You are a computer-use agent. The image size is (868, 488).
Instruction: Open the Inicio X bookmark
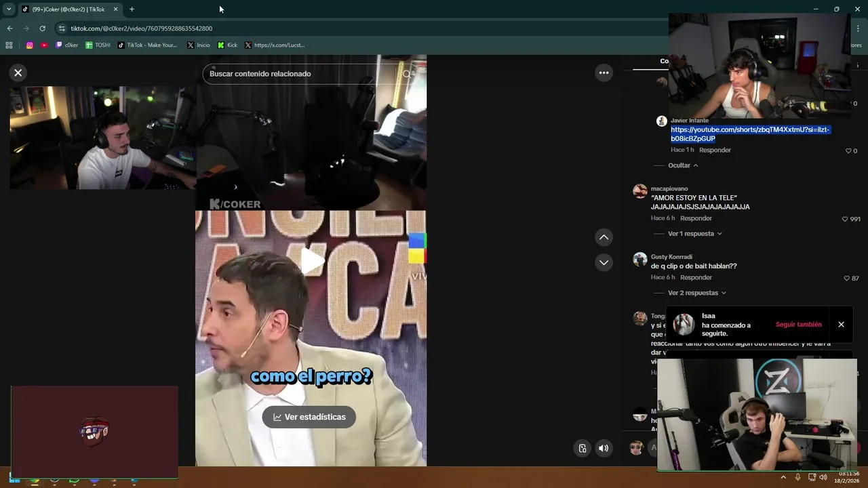pos(198,45)
